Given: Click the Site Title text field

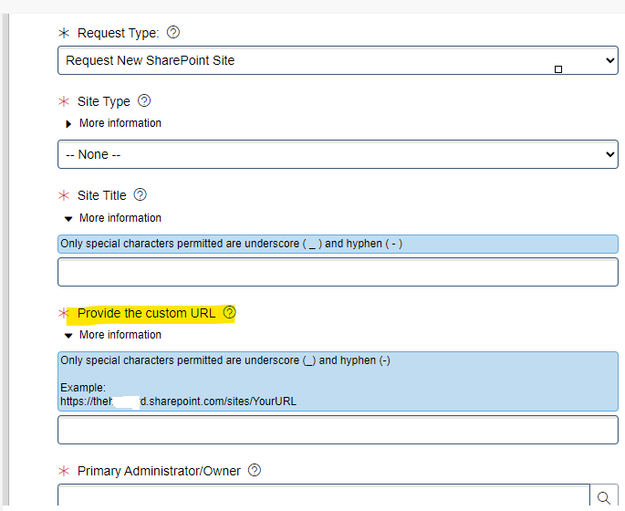Looking at the screenshot, I should 338,272.
